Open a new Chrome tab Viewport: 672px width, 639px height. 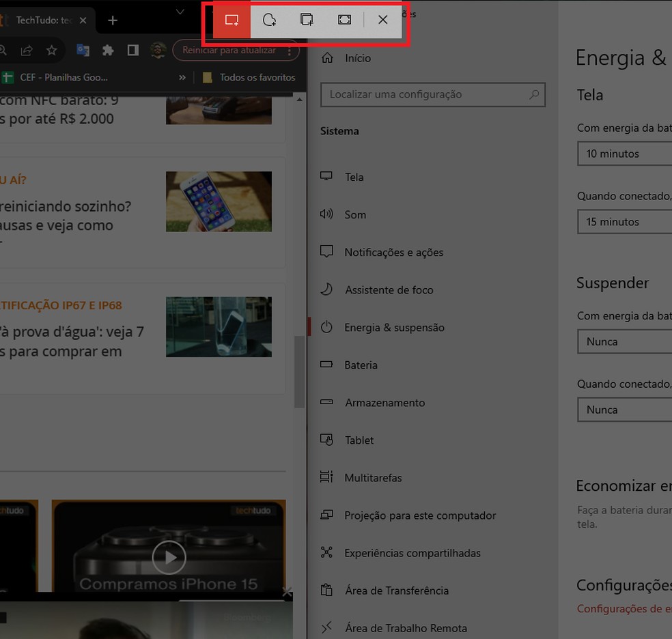(113, 20)
